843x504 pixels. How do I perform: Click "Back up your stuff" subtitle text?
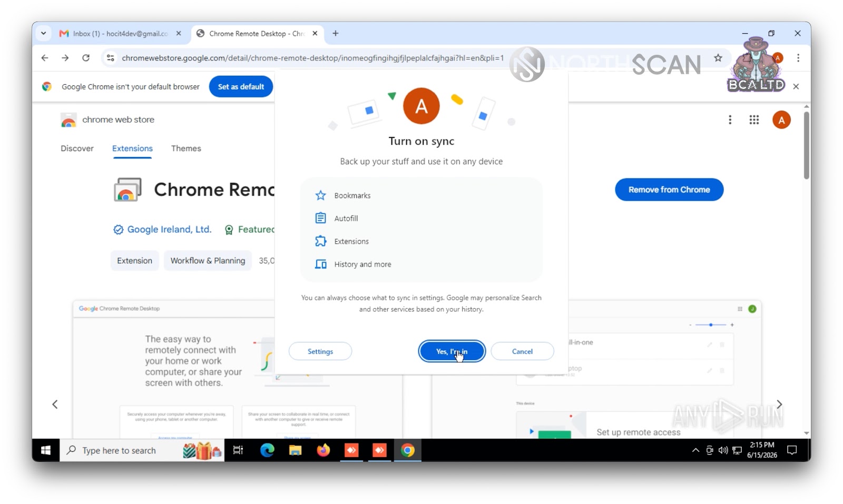(421, 162)
